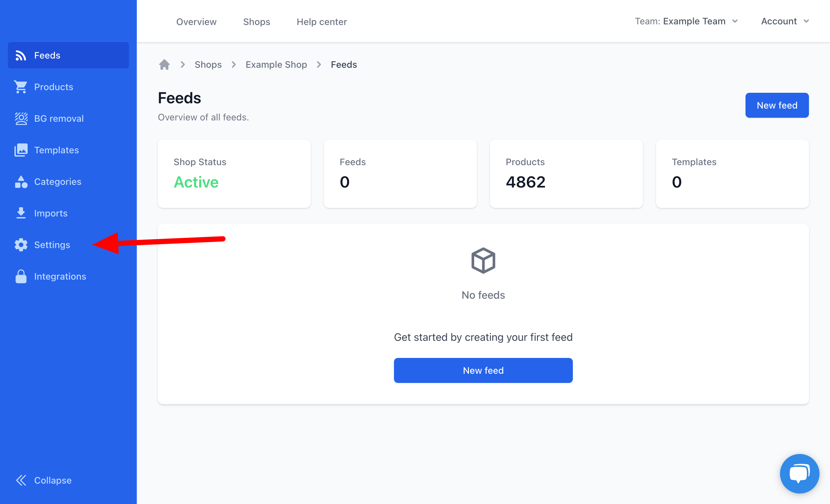The image size is (830, 504).
Task: Open the Help center menu item
Action: coord(321,21)
